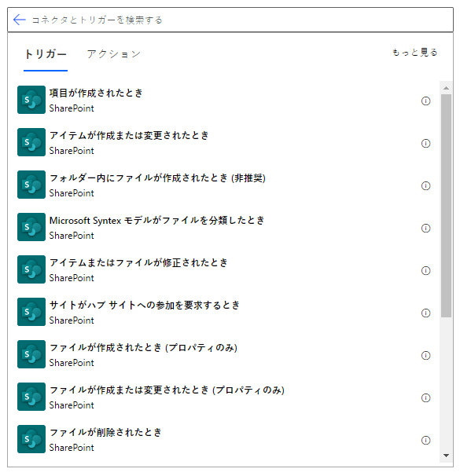Show info for ファイルが作成または変更されたとき (プロパティのみ)
Viewport: 460px width, 476px height.
pyautogui.click(x=425, y=397)
